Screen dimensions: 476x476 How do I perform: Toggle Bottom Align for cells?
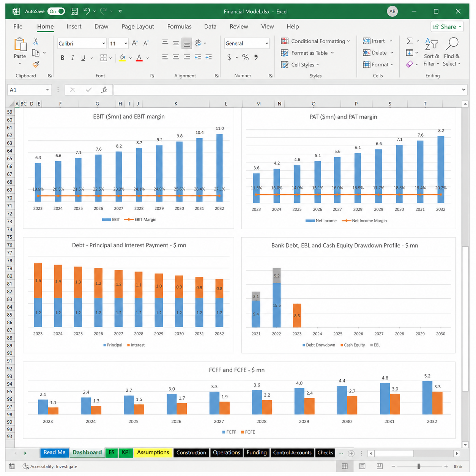(x=187, y=43)
